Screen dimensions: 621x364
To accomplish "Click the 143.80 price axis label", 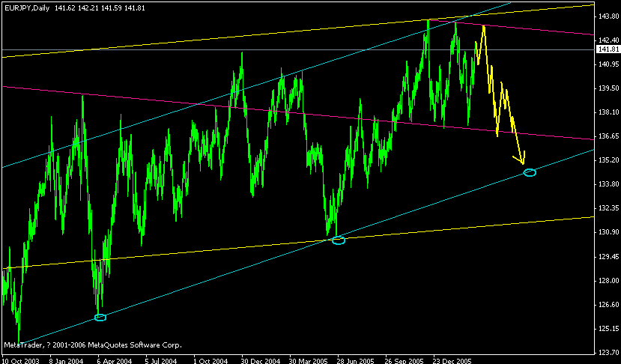I will pyautogui.click(x=609, y=16).
